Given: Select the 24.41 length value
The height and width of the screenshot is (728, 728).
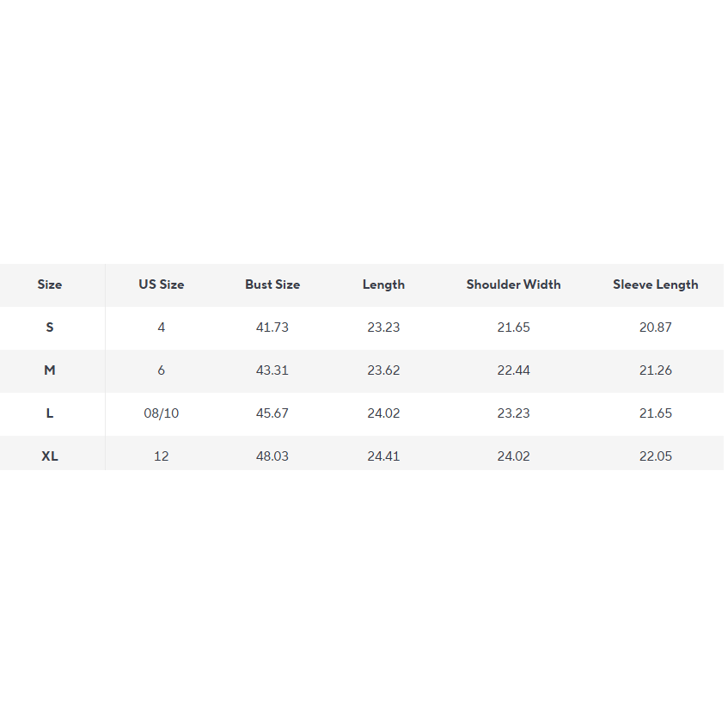Looking at the screenshot, I should 383,456.
